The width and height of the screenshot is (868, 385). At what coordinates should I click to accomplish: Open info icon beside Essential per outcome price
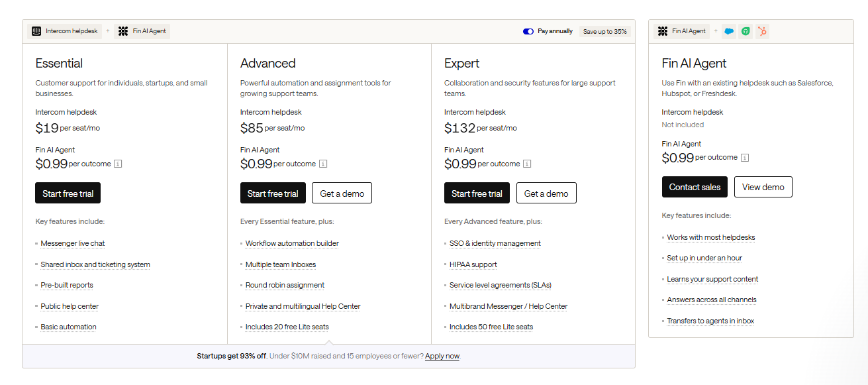tap(118, 164)
